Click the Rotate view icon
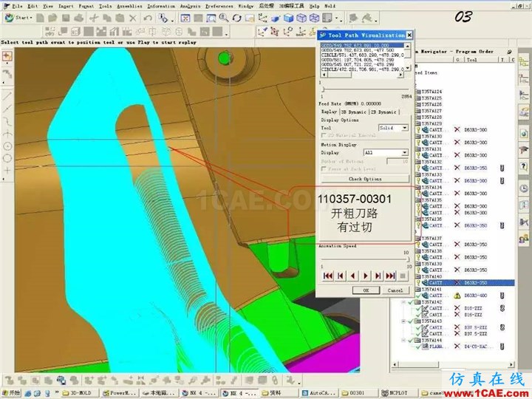This screenshot has height=399, width=532. (x=237, y=18)
